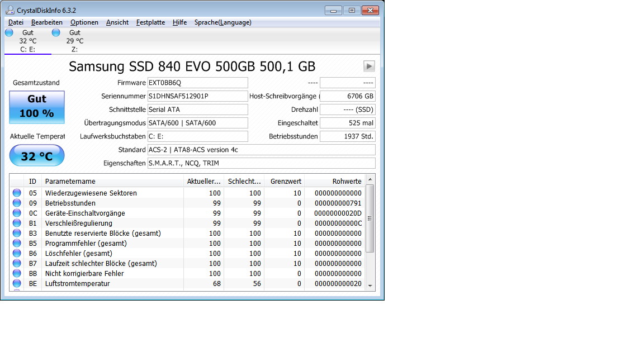Open the Datei menu
Screen dimensions: 644x362
(16, 22)
